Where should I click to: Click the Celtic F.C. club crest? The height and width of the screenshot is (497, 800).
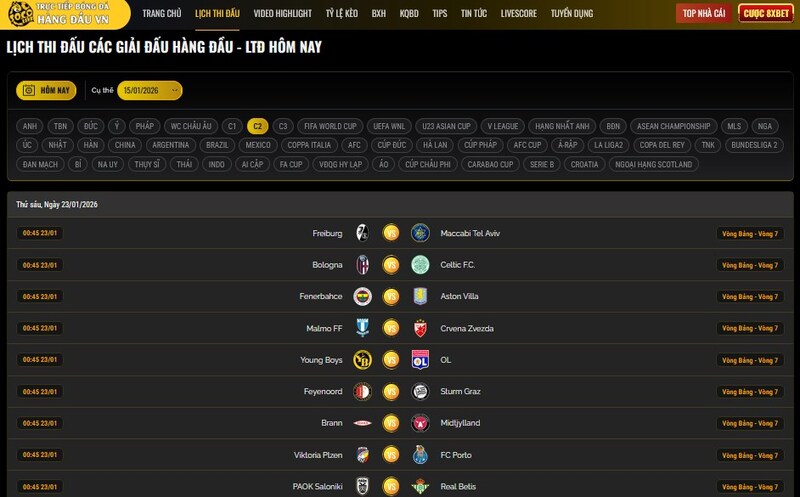(x=420, y=265)
